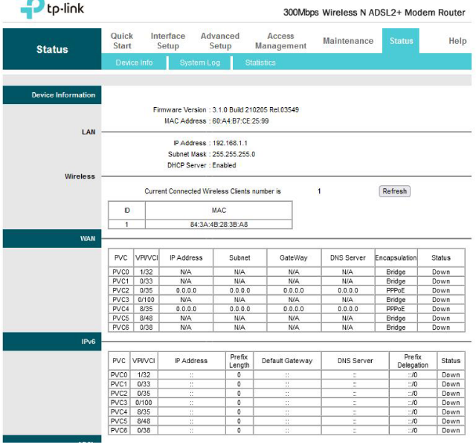Click the Encapsulation column header in WAN table
This screenshot has height=448, width=476.
tap(396, 258)
